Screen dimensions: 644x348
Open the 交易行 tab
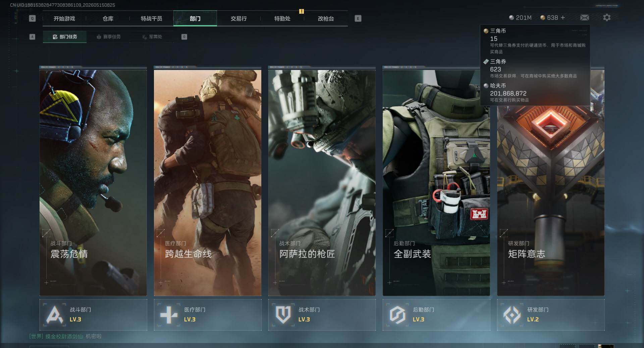coord(239,18)
